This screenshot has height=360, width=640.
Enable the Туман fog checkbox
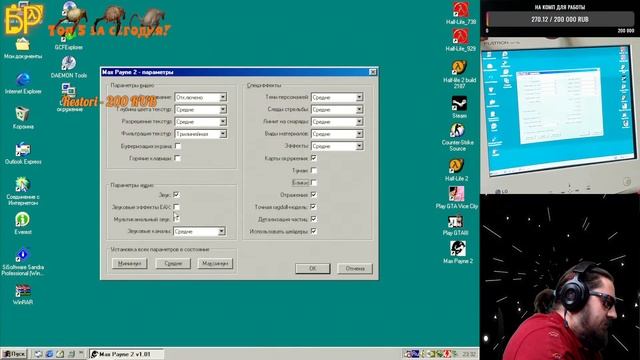coord(314,170)
